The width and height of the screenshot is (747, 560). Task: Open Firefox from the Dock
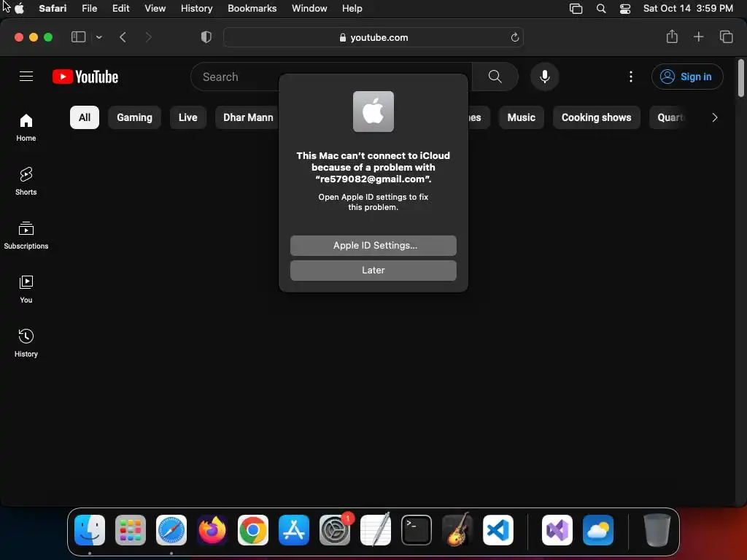tap(212, 530)
